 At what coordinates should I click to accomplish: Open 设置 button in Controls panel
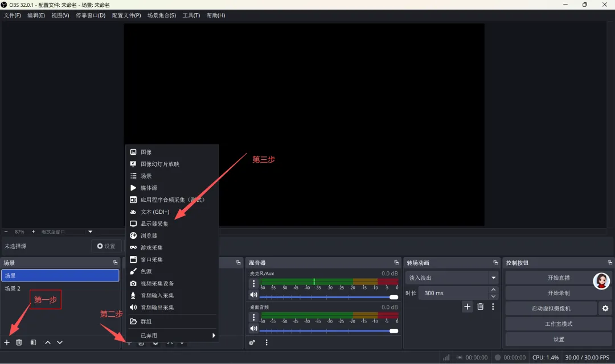559,340
